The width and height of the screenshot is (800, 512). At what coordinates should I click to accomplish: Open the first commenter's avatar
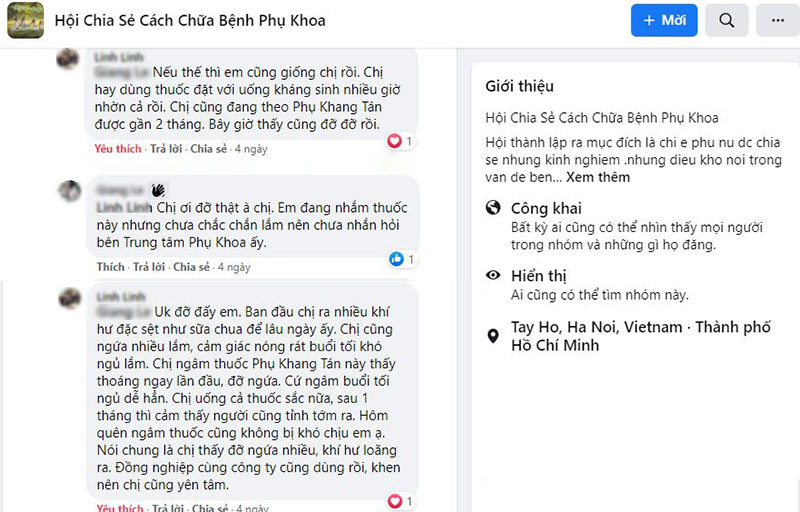[x=68, y=59]
